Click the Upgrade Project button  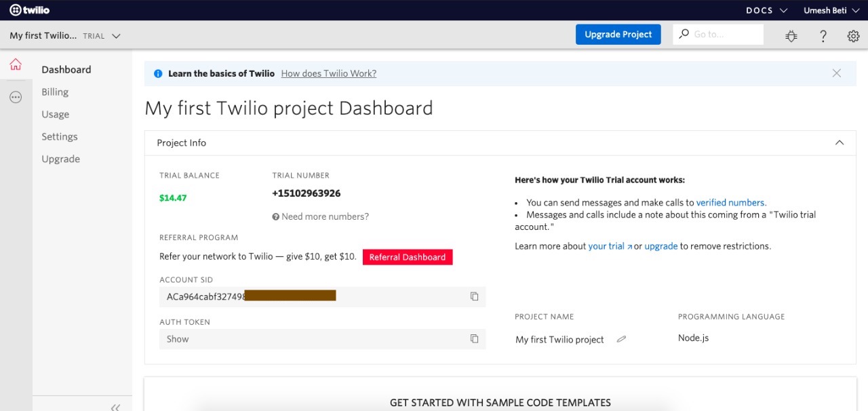click(x=618, y=34)
